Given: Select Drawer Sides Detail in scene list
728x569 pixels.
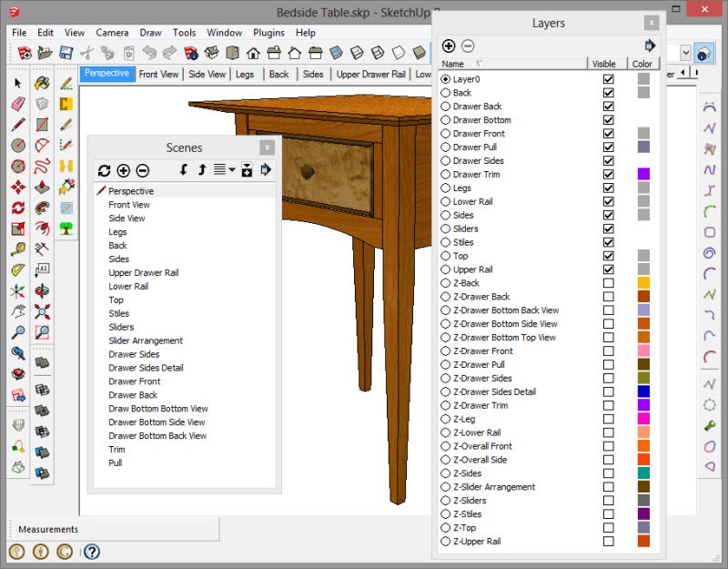Looking at the screenshot, I should tap(146, 368).
